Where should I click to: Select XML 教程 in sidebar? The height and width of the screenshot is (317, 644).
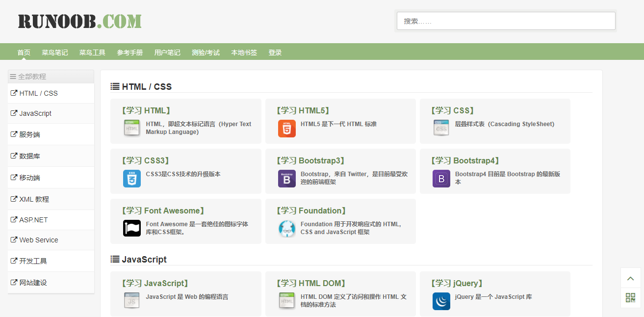[x=51, y=199]
